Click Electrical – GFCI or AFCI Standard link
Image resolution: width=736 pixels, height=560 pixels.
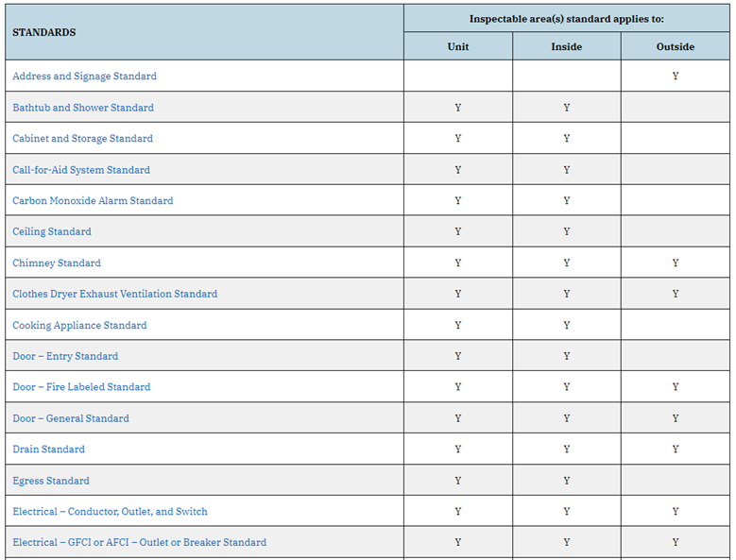[139, 543]
